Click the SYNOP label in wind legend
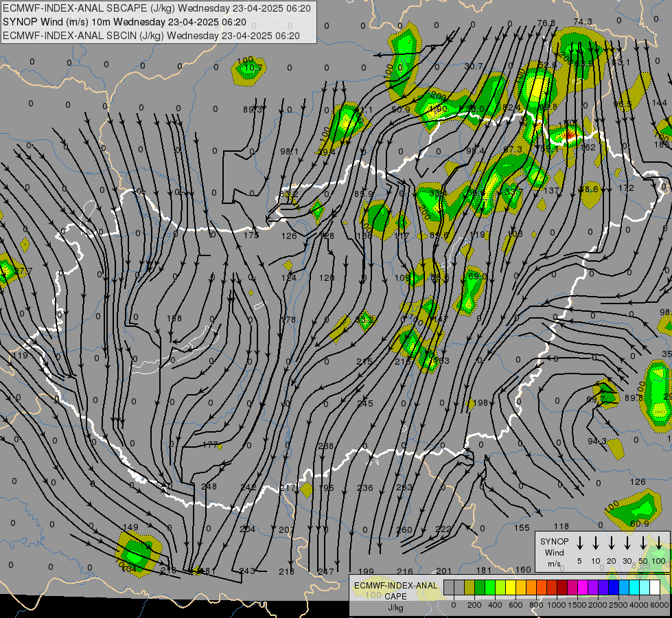This screenshot has height=618, width=672. click(x=554, y=542)
